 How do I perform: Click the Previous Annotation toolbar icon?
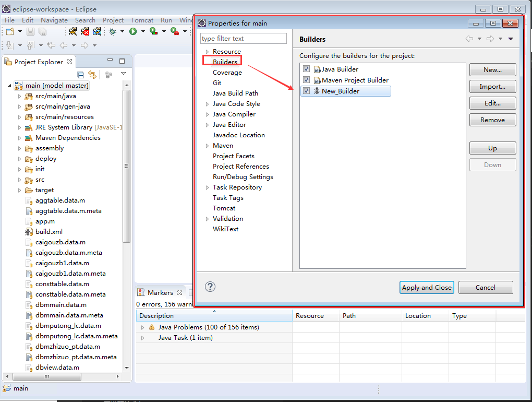click(31, 45)
